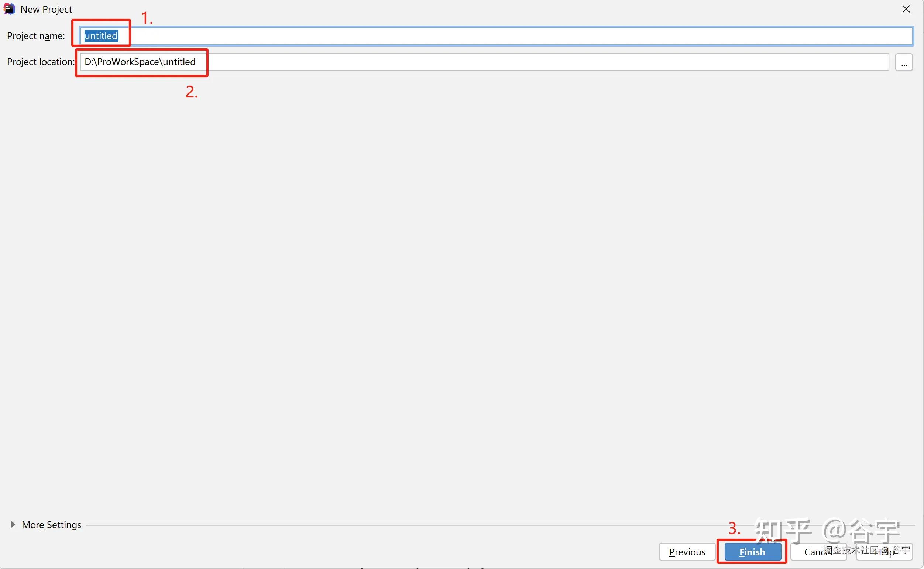Click the blank center area of the dialog
The height and width of the screenshot is (569, 924).
click(x=462, y=286)
